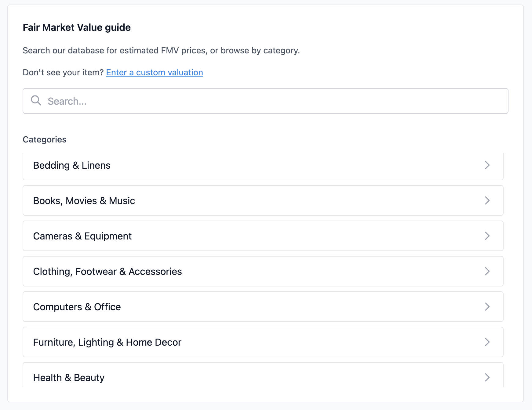
Task: Open the Health & Beauty category
Action: (69, 378)
